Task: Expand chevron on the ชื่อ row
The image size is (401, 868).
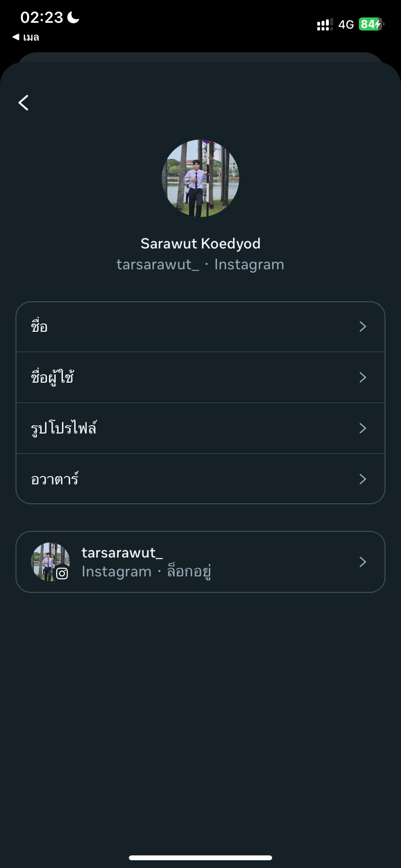Action: [x=363, y=327]
